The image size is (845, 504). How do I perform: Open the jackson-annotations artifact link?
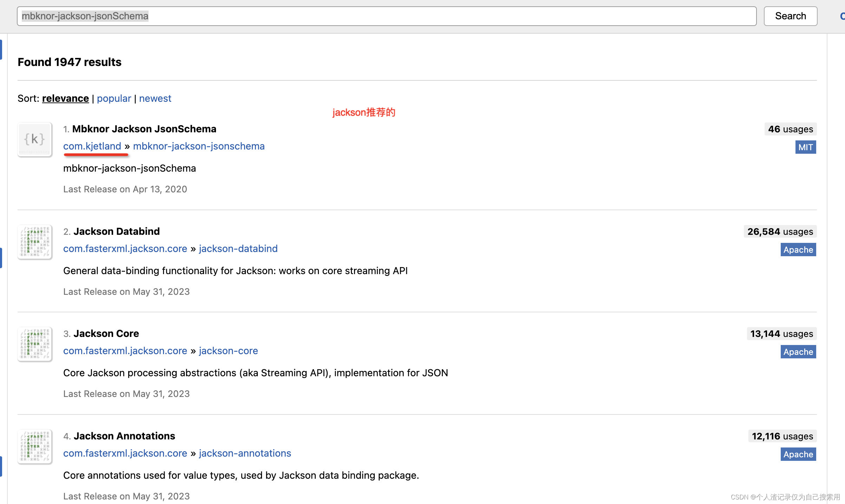(x=245, y=453)
